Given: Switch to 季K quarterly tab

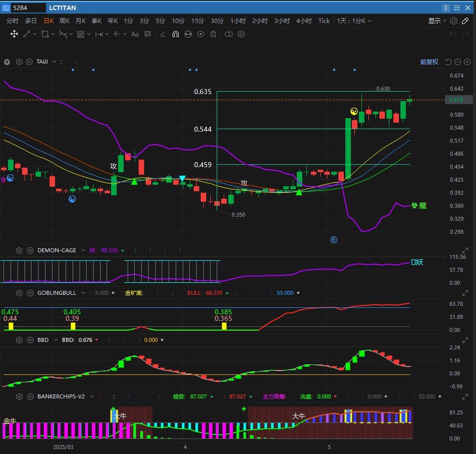Looking at the screenshot, I should (x=97, y=21).
